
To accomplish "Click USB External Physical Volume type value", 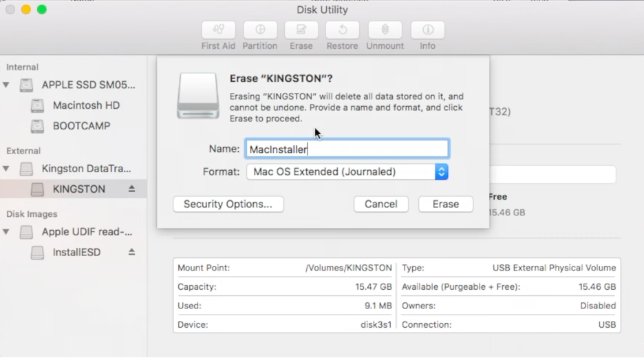I will pyautogui.click(x=554, y=268).
